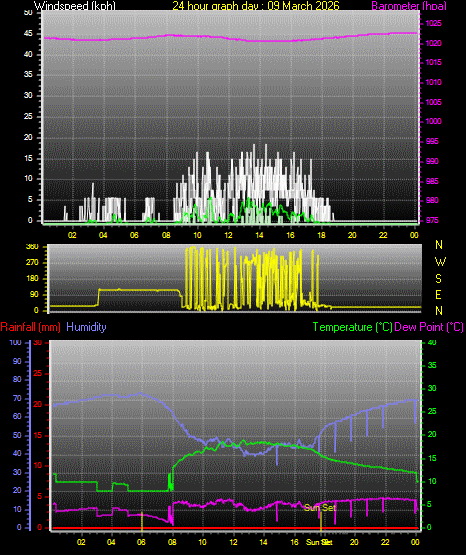This screenshot has height=555, width=466.
Task: Click the 'Barometer (hpa)' axis title
Action: [409, 6]
